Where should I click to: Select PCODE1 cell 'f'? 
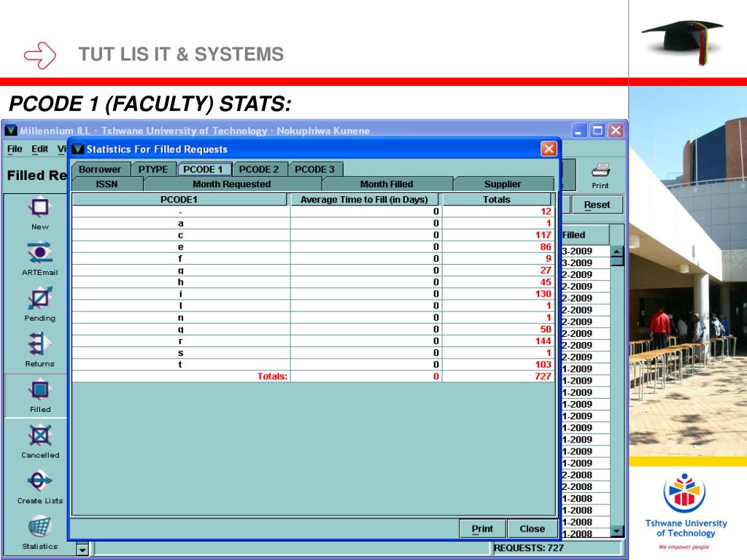point(181,259)
